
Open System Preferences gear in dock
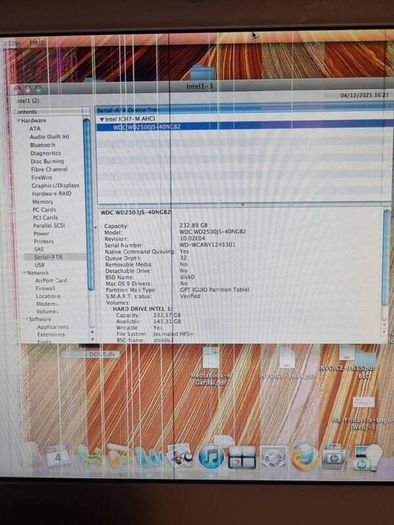tap(274, 457)
